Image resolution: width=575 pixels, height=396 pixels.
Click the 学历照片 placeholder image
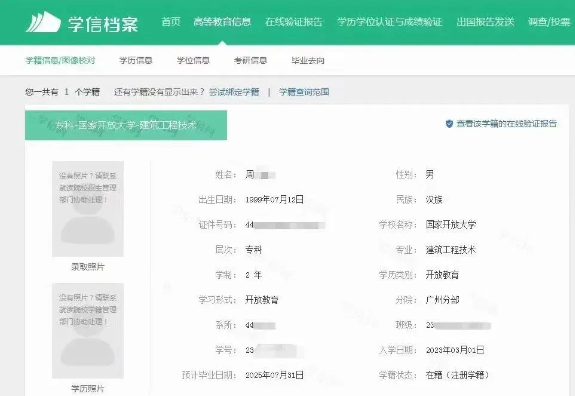coord(88,331)
